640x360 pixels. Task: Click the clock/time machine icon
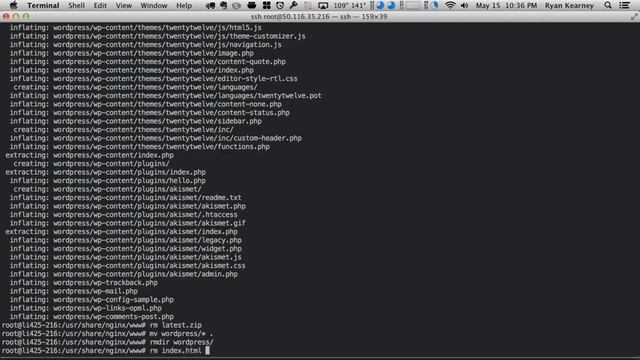[x=280, y=5]
